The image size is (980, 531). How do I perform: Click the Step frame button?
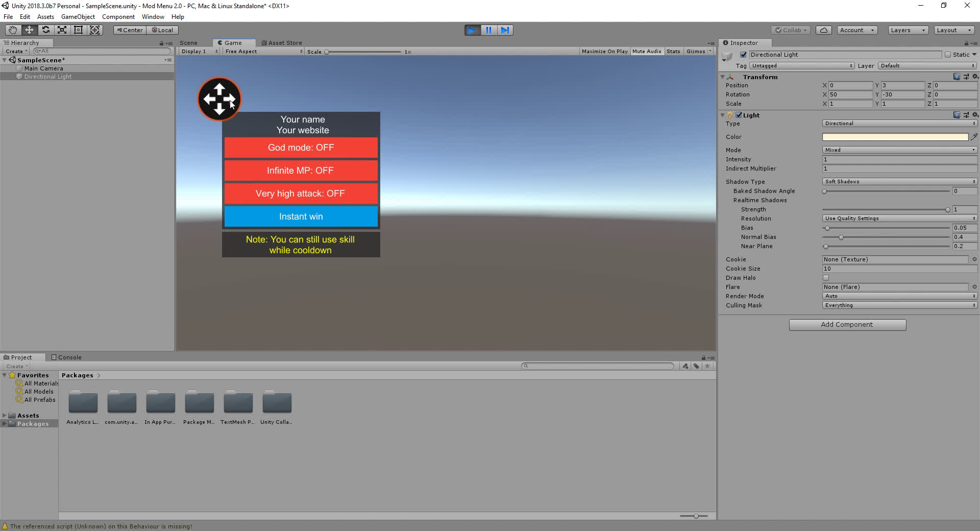click(x=505, y=30)
